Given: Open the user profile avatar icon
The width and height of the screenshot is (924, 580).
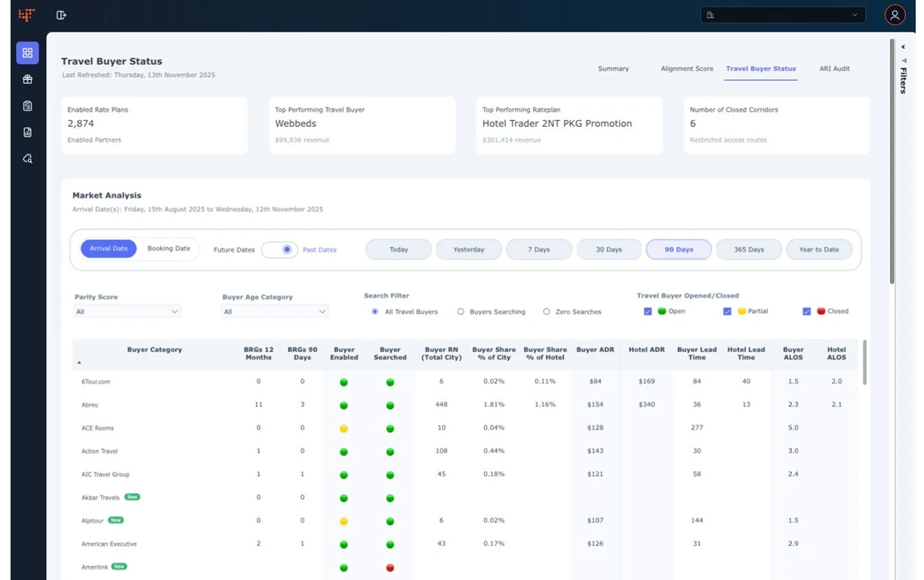Looking at the screenshot, I should pyautogui.click(x=895, y=15).
